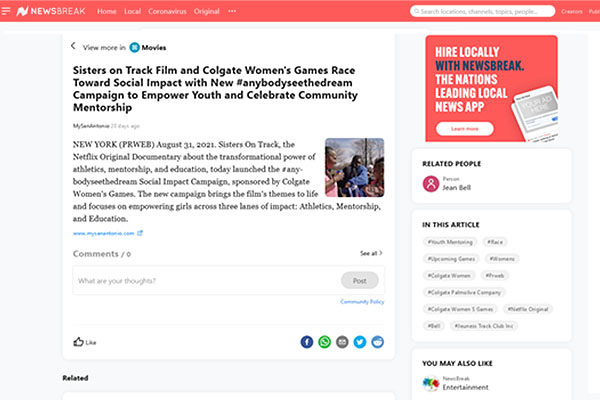Viewport: 600px width, 400px height.
Task: Click the MySanAntonio source name
Action: [x=91, y=126]
